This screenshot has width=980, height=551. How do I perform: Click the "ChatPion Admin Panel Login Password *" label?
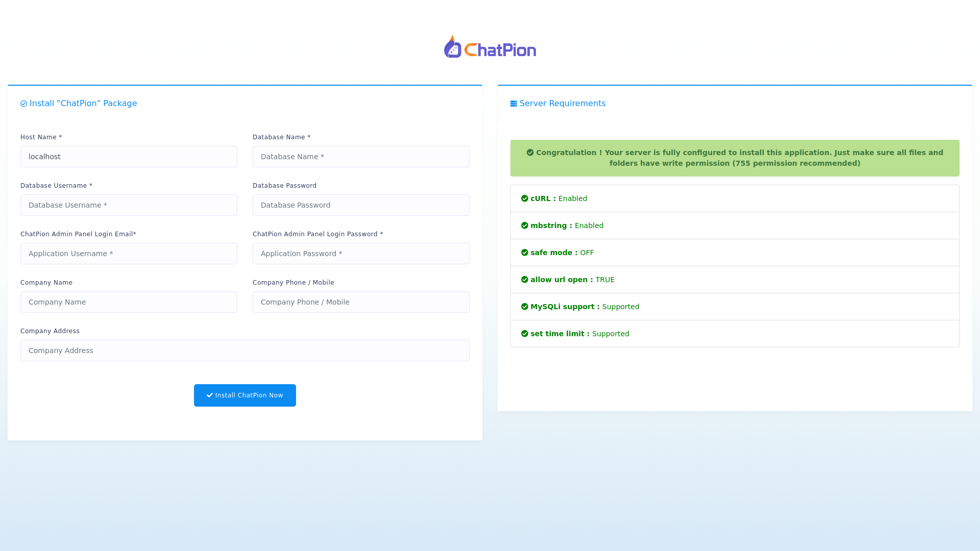pyautogui.click(x=318, y=234)
